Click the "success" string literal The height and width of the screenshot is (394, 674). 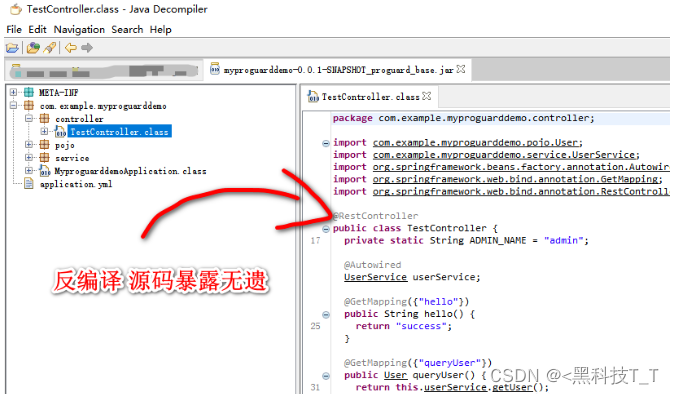click(x=421, y=326)
